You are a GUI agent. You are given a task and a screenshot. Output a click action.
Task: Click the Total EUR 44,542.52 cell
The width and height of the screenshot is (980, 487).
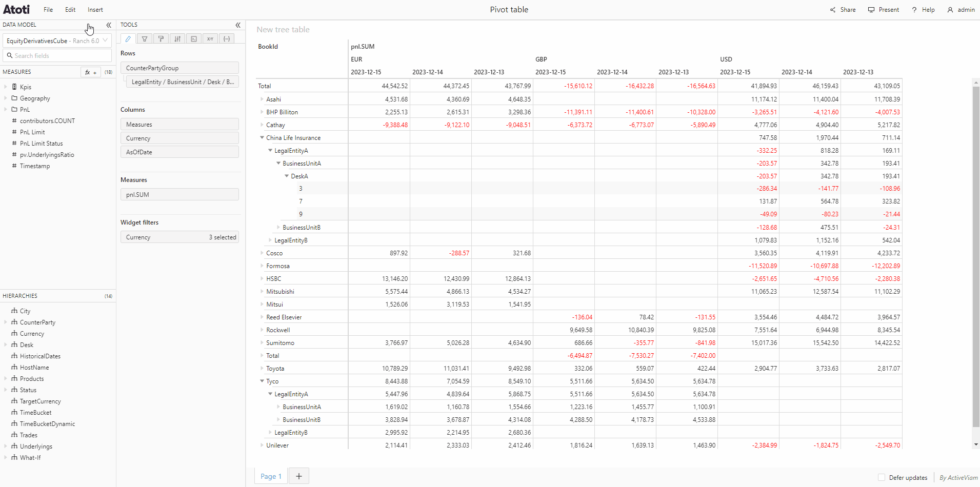379,86
